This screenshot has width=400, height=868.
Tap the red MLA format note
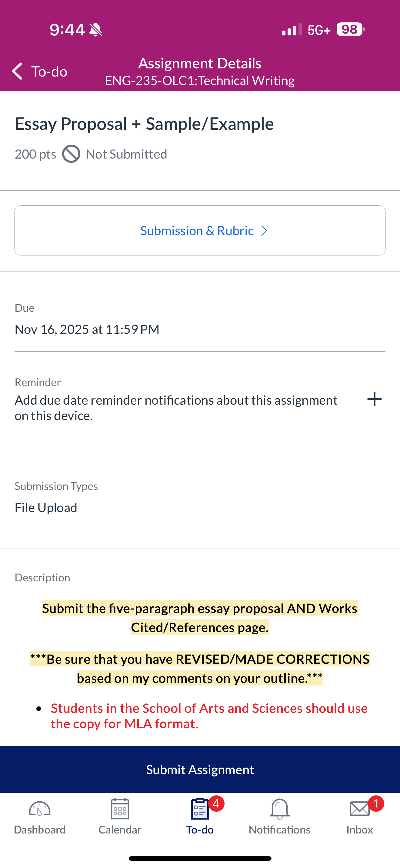209,716
